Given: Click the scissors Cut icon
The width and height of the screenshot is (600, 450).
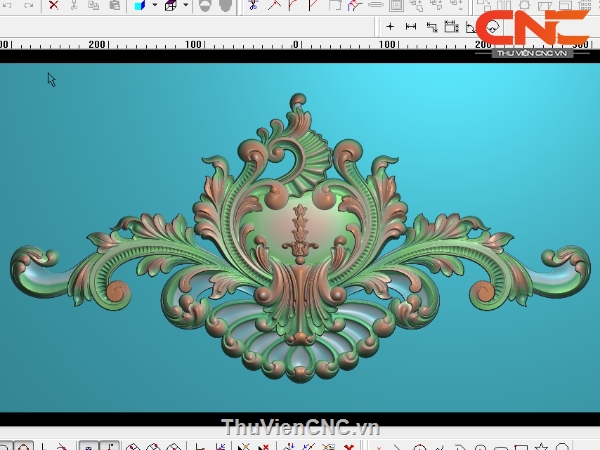Looking at the screenshot, I should click(74, 5).
